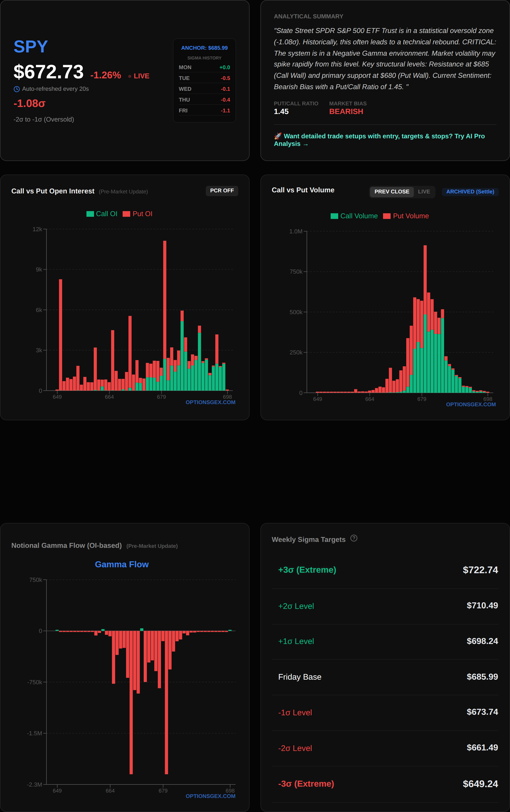The height and width of the screenshot is (812, 510).
Task: Click the rocket icon in AI Pro promo
Action: pyautogui.click(x=278, y=136)
